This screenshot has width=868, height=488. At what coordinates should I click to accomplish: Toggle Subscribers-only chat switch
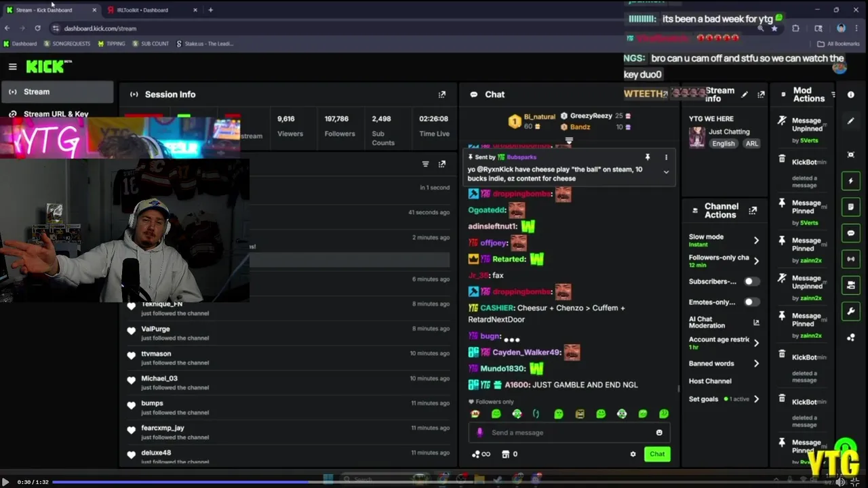pos(751,281)
